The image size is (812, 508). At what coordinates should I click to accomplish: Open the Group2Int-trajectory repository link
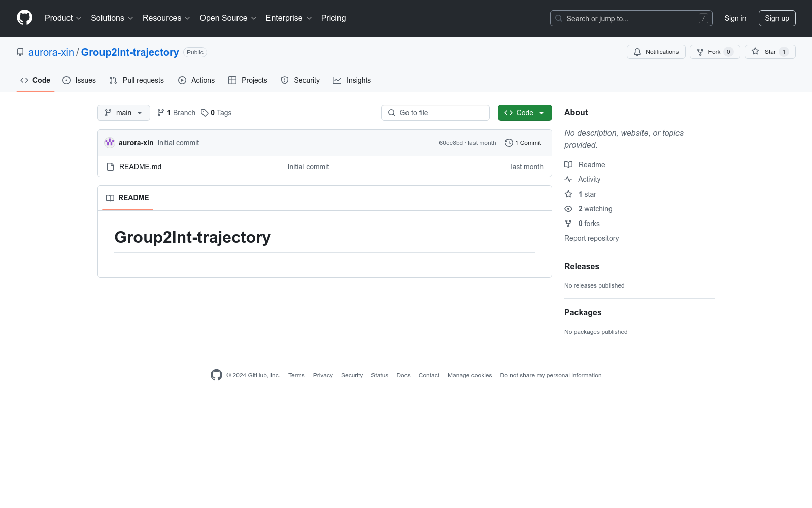[x=130, y=52]
